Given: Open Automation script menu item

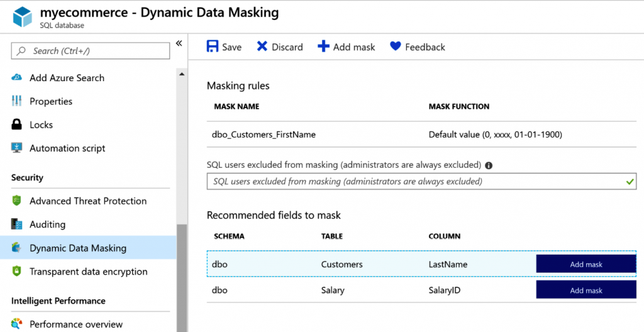Looking at the screenshot, I should coord(67,148).
